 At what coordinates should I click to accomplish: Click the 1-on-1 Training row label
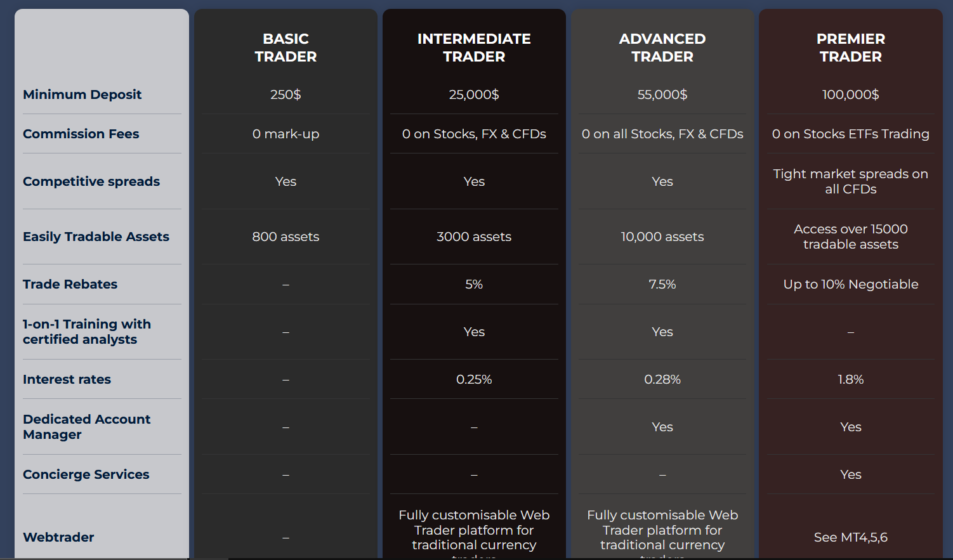(x=86, y=332)
